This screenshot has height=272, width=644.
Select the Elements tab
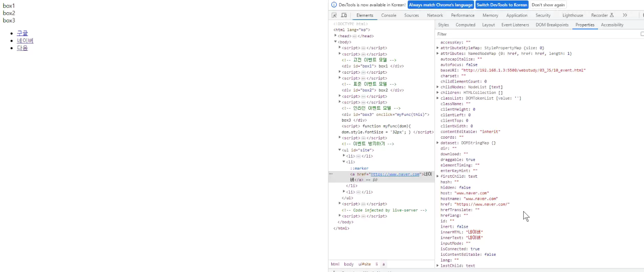tap(365, 15)
